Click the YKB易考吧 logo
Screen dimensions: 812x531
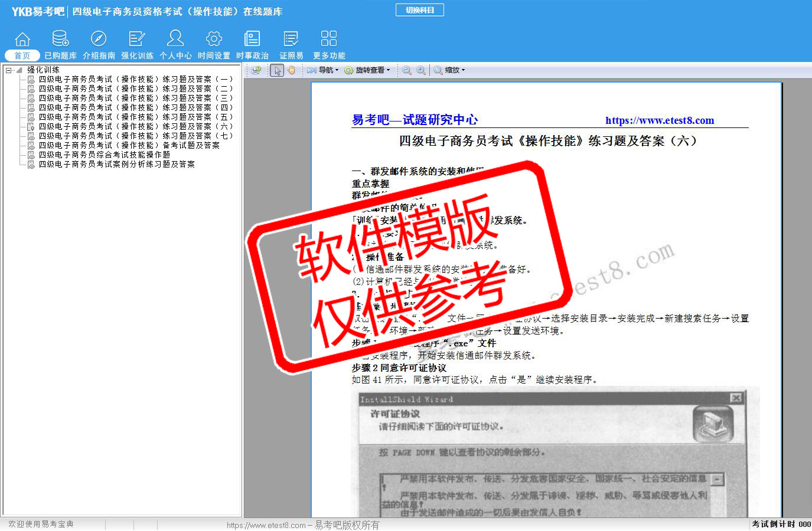pyautogui.click(x=38, y=11)
